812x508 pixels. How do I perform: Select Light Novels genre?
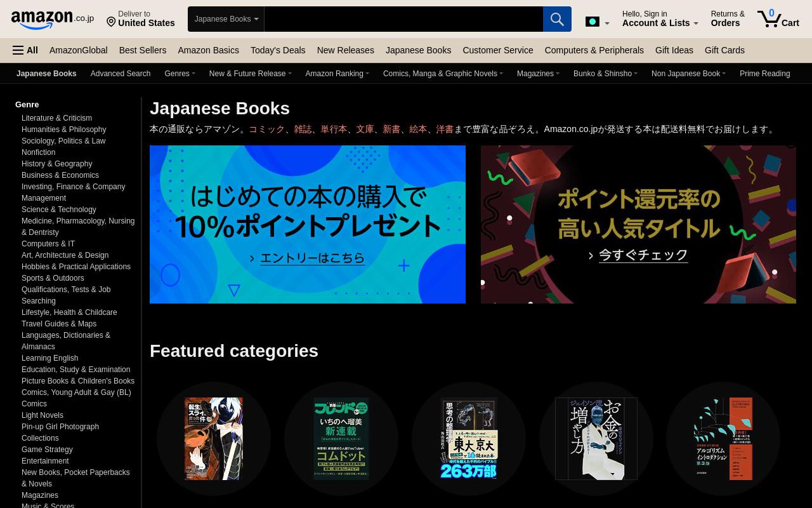coord(43,415)
